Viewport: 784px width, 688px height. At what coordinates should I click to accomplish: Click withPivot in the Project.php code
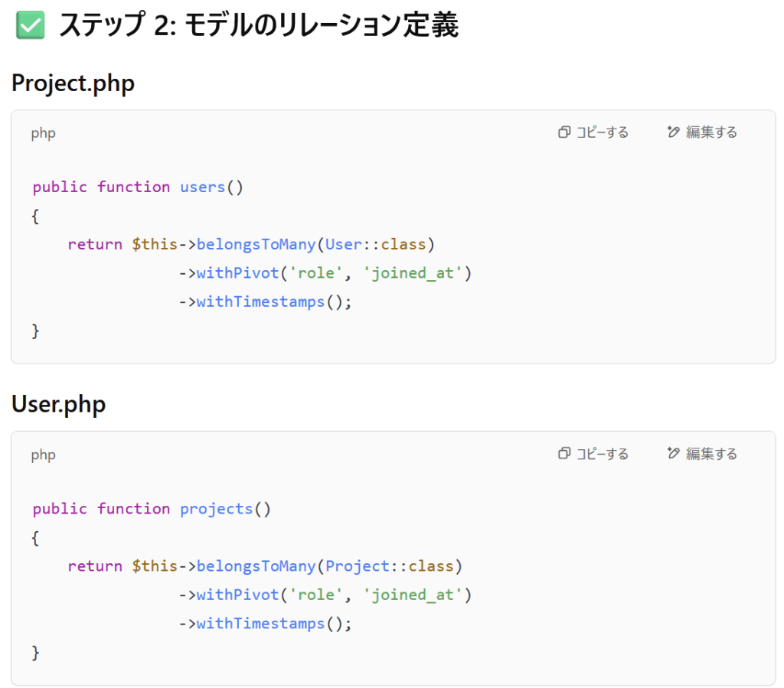(237, 272)
